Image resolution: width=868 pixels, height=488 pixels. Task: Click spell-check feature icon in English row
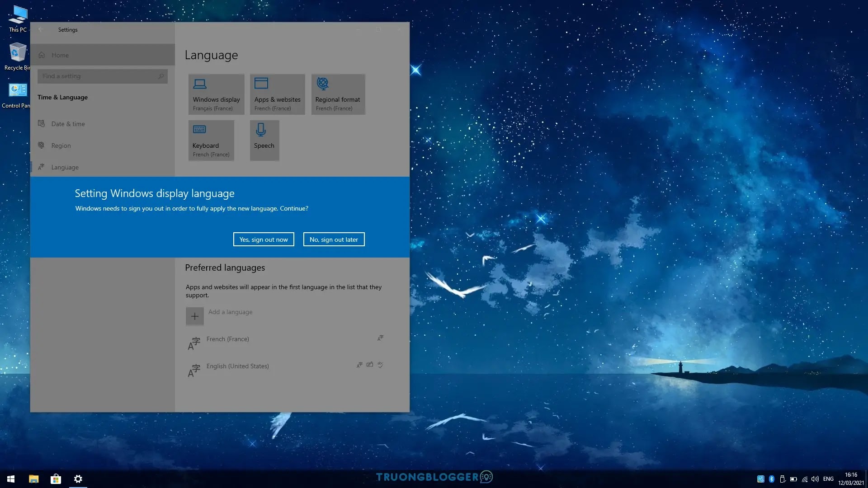[381, 365]
